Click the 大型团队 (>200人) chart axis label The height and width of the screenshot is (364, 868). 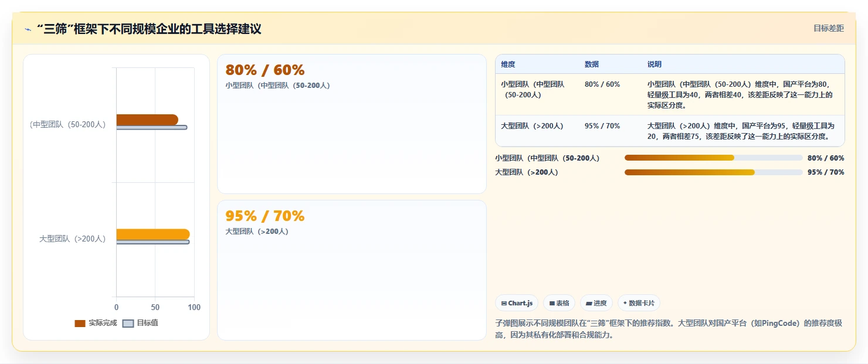(x=73, y=239)
